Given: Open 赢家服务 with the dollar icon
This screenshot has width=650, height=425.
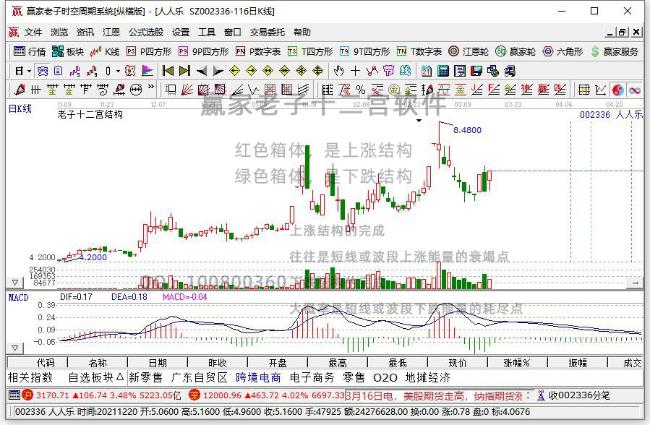Looking at the screenshot, I should pyautogui.click(x=615, y=51).
